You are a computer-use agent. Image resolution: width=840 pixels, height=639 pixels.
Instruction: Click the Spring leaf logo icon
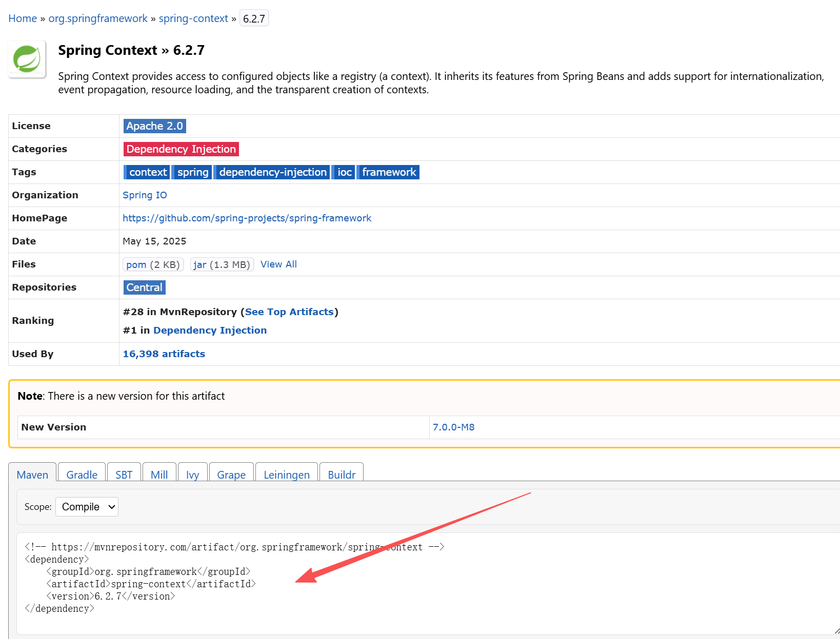click(x=27, y=59)
